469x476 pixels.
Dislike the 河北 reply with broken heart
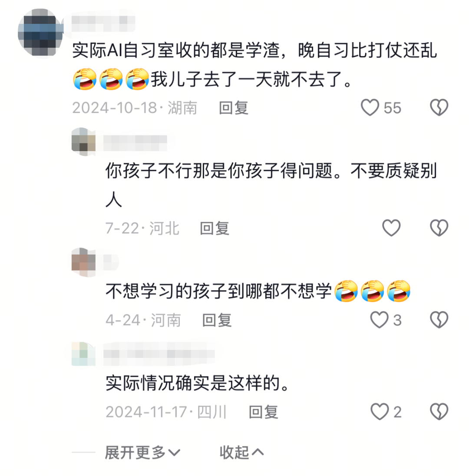coord(439,228)
